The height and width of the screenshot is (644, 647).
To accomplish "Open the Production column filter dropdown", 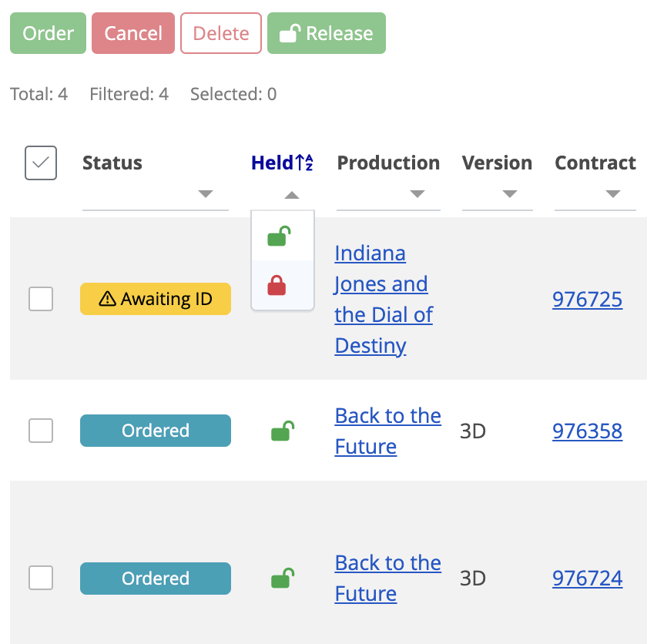I will click(418, 195).
